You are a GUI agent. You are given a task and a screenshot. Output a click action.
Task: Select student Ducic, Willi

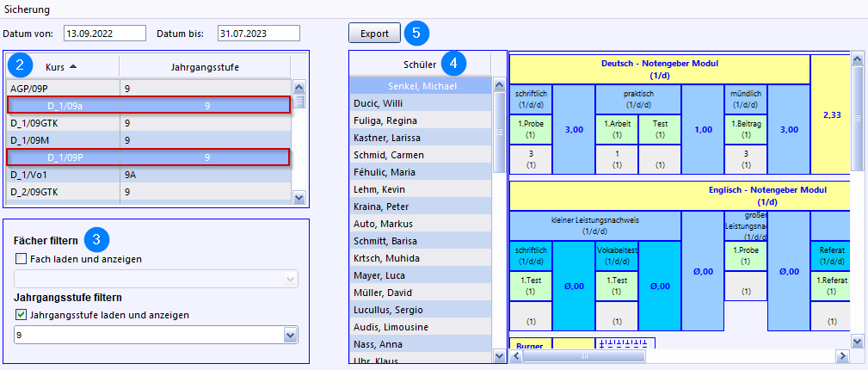point(420,103)
